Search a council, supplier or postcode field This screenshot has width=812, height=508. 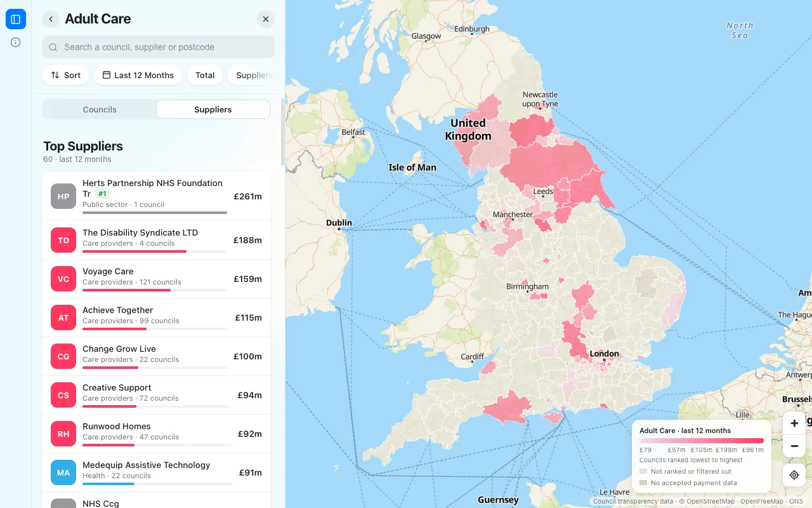click(159, 47)
